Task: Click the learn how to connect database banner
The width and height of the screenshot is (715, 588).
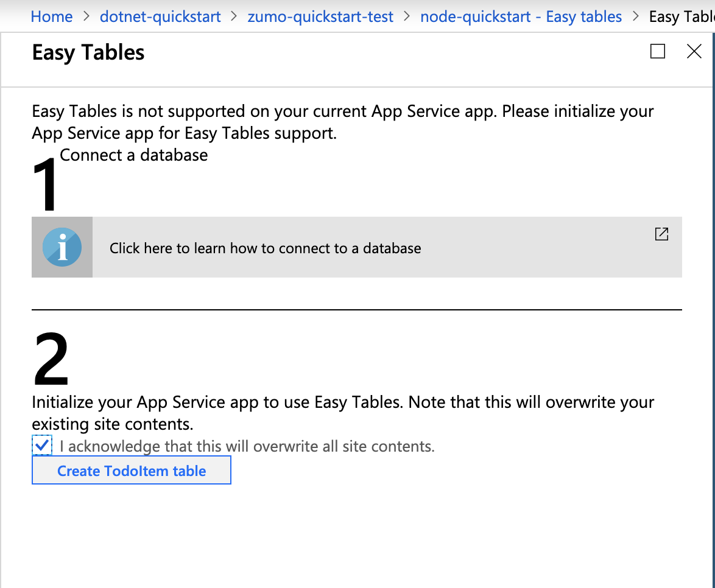Action: click(x=265, y=248)
